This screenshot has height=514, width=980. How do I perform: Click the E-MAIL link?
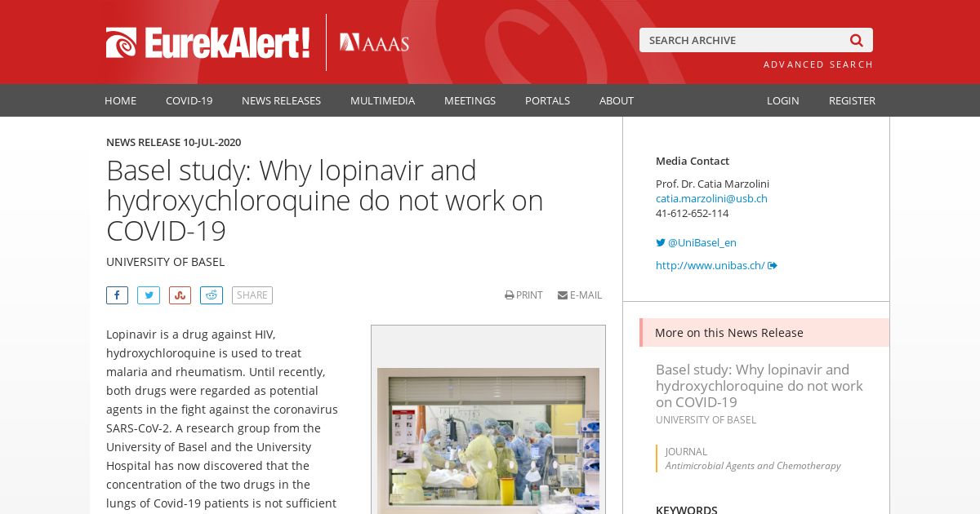tap(580, 295)
